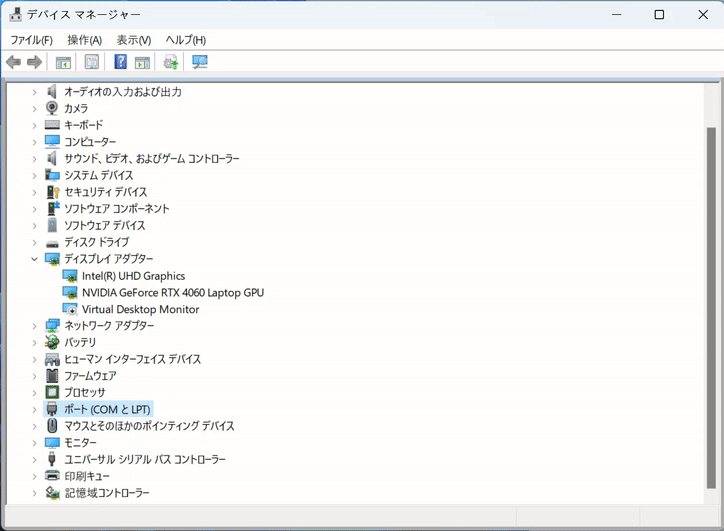Click the speaker icon beside サウンド、ビデオ、およびゲーム コントローラー

pos(52,158)
